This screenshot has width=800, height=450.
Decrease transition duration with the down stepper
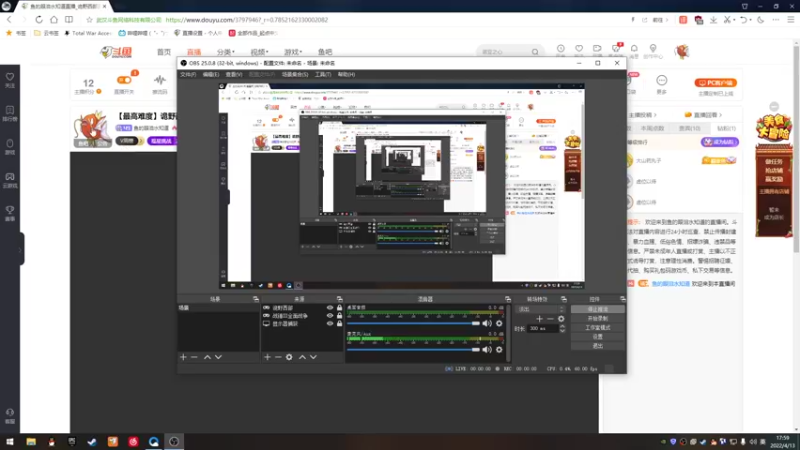point(562,331)
